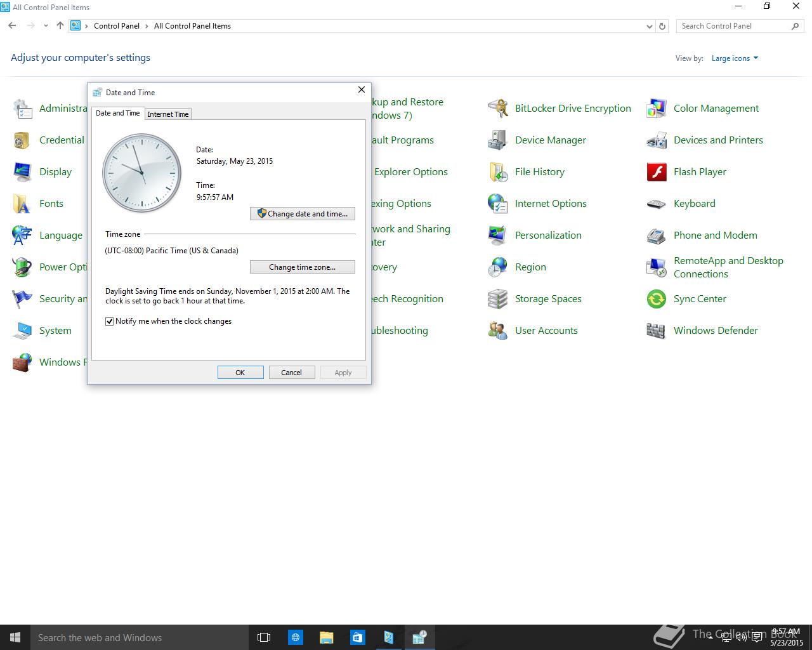The height and width of the screenshot is (650, 812).
Task: Open Task View on the taskbar
Action: tap(264, 637)
